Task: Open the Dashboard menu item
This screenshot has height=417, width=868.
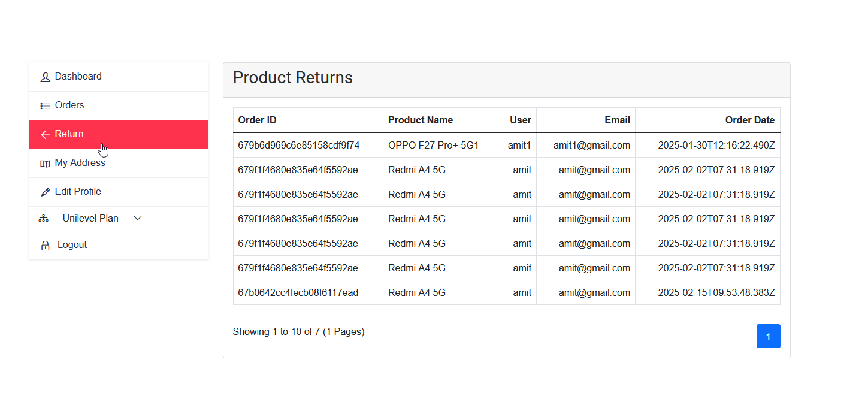Action: 78,77
